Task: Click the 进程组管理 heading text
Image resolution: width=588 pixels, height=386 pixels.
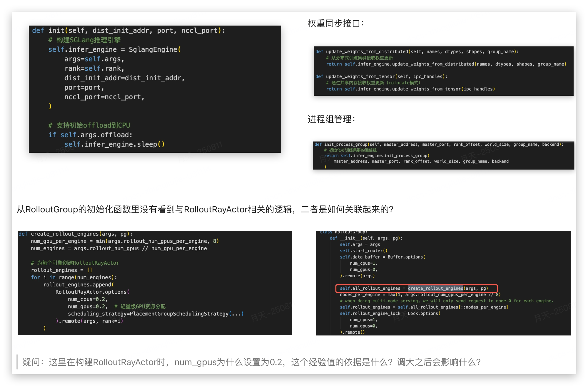Action: (x=331, y=119)
